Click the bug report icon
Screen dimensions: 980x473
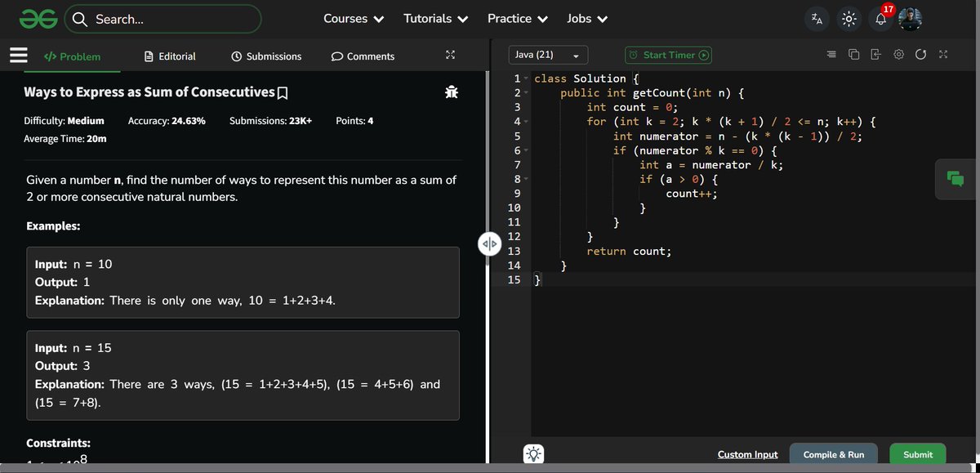click(451, 92)
